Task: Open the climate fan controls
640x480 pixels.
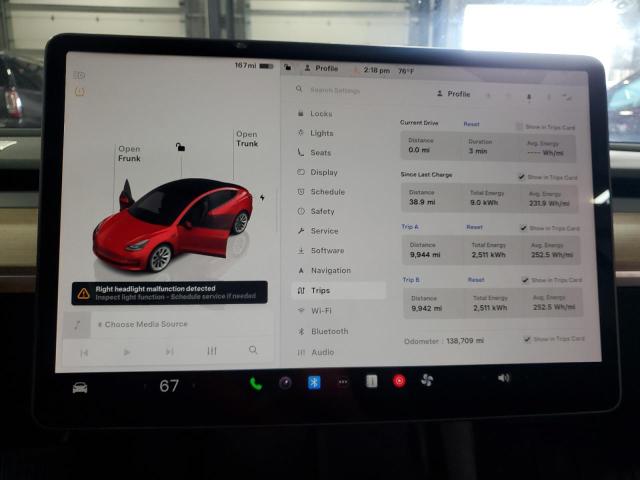Action: pos(427,380)
